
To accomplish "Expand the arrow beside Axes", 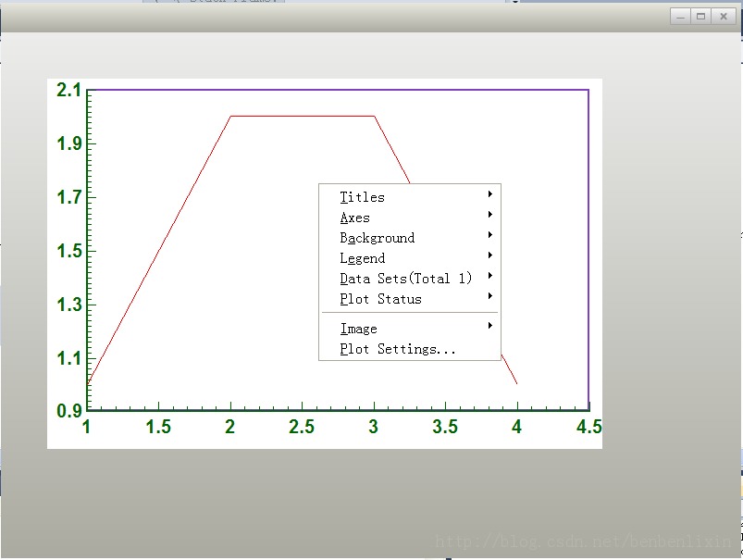I will (490, 215).
